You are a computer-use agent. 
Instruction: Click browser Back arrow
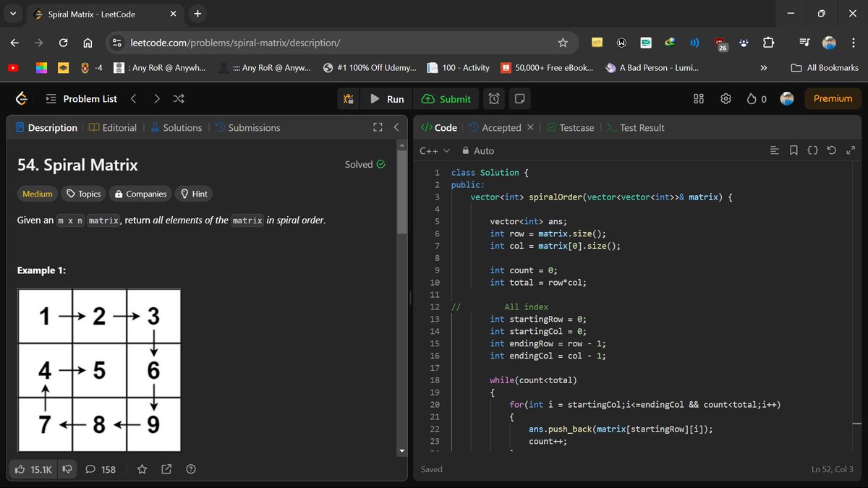(14, 43)
